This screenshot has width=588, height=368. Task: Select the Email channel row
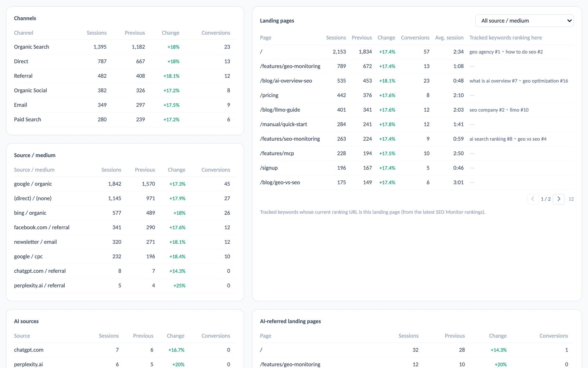coord(125,105)
